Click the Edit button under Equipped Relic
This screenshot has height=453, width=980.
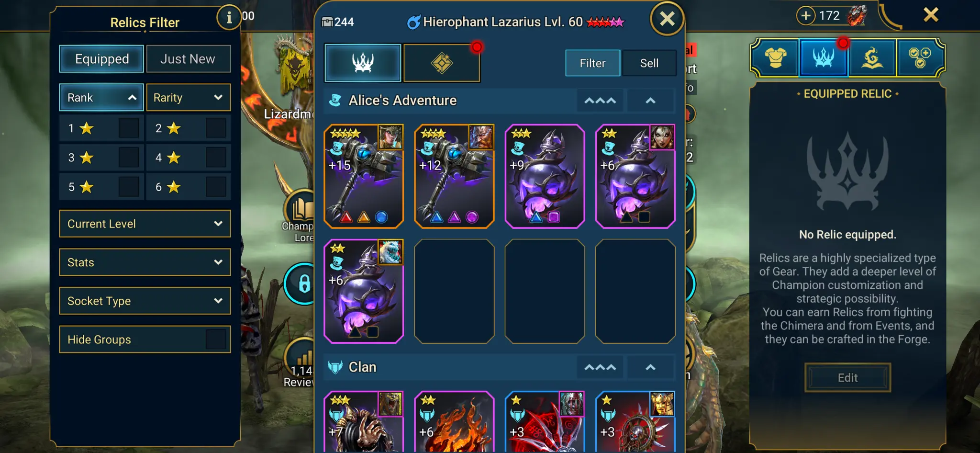coord(847,378)
